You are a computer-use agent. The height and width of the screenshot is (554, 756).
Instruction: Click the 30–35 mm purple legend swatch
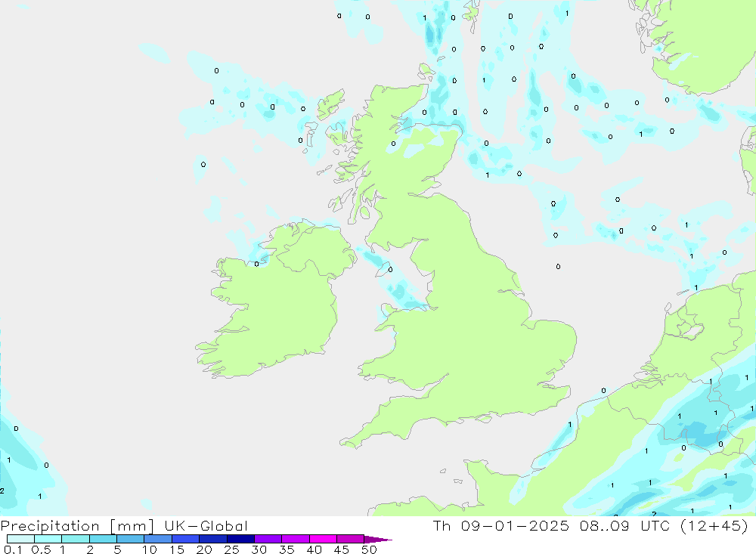click(x=268, y=539)
